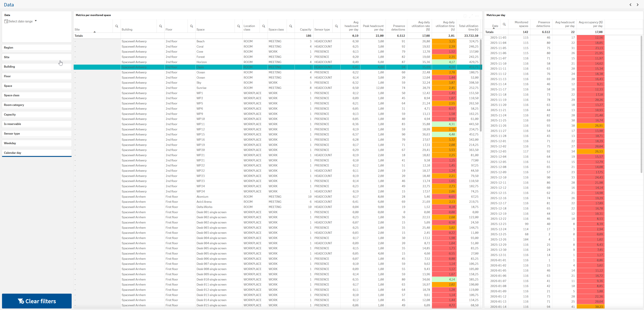This screenshot has width=644, height=310.
Task: Click the monitored space table vertical scrollbar
Action: pyautogui.click(x=481, y=85)
